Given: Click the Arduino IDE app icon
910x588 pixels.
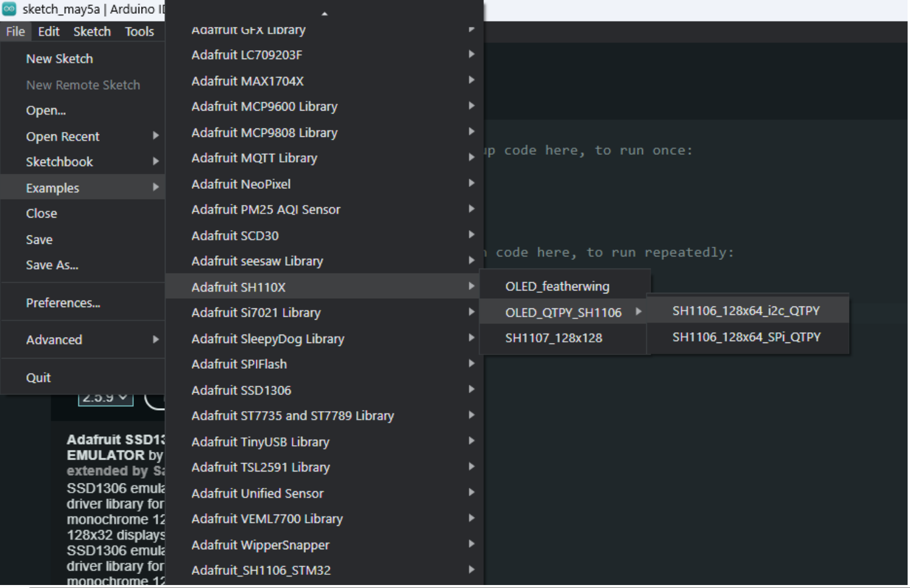Looking at the screenshot, I should (9, 9).
